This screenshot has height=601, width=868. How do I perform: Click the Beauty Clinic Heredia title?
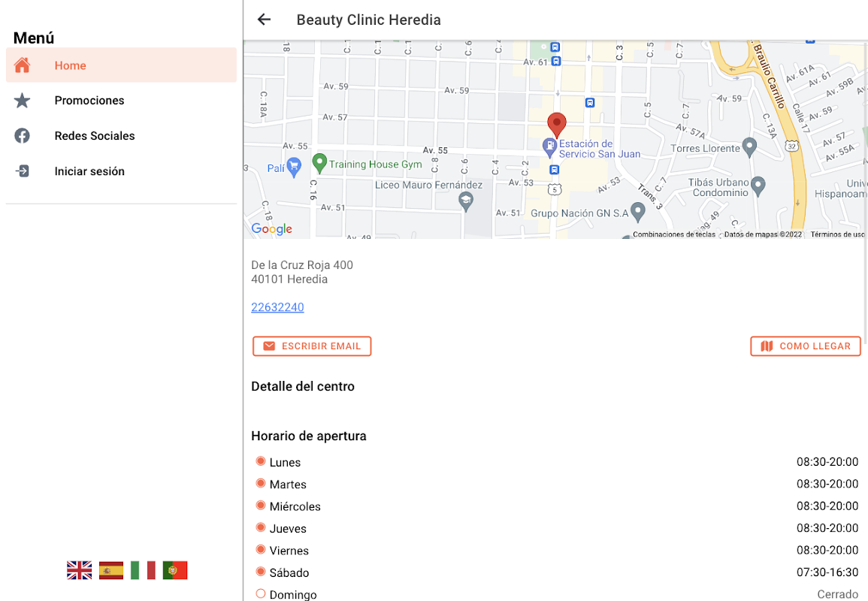(x=369, y=20)
